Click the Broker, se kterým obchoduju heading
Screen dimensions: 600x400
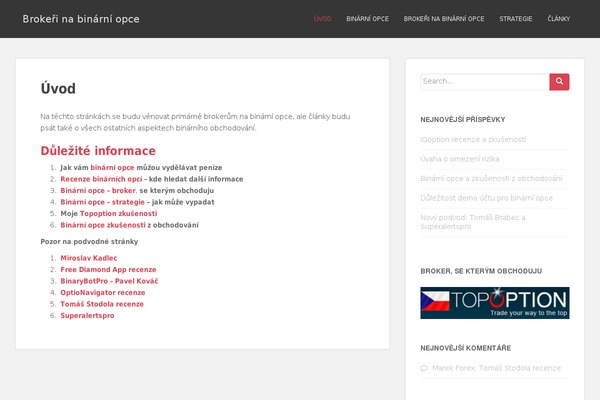(481, 271)
